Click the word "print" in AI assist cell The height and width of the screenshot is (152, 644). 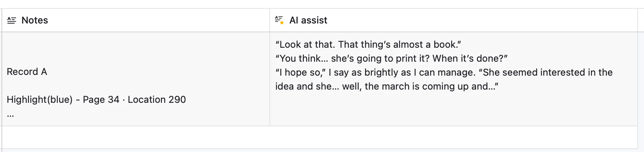(x=406, y=58)
